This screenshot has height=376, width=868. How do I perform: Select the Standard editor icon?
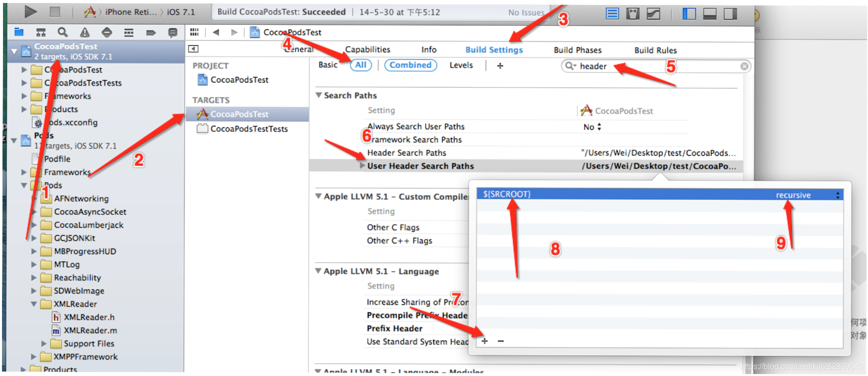coord(612,13)
